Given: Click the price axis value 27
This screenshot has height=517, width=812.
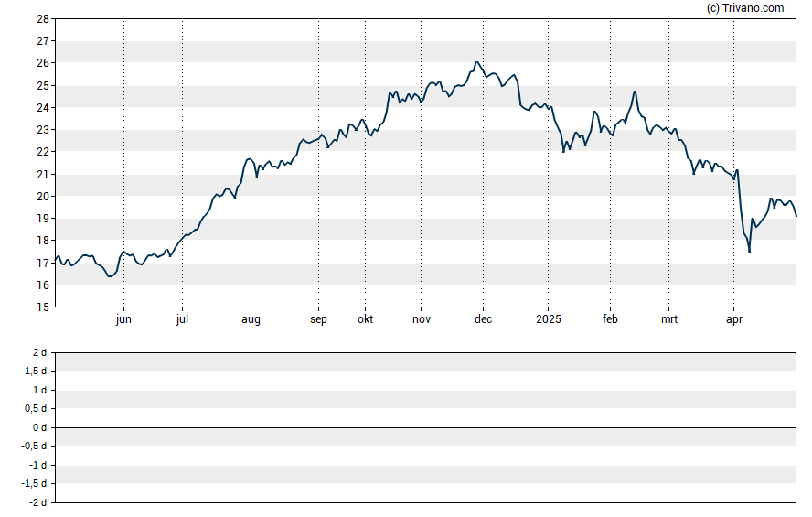Looking at the screenshot, I should pos(43,41).
